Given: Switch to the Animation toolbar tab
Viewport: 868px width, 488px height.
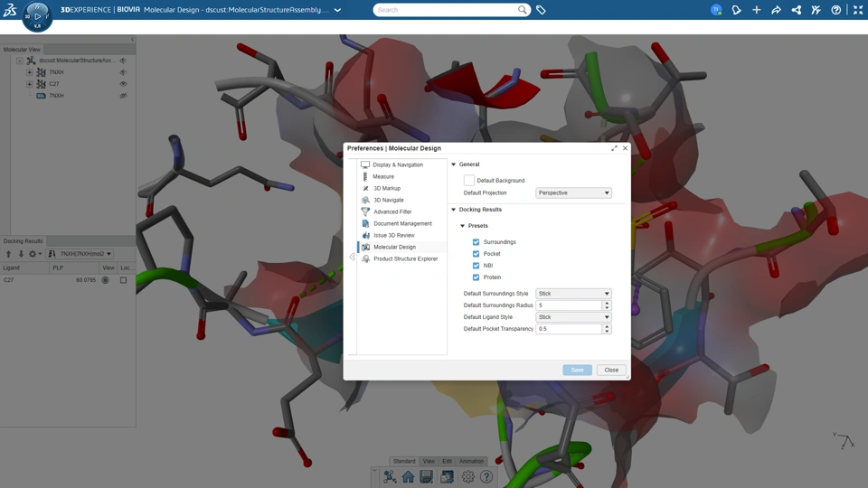Looking at the screenshot, I should coord(472,461).
